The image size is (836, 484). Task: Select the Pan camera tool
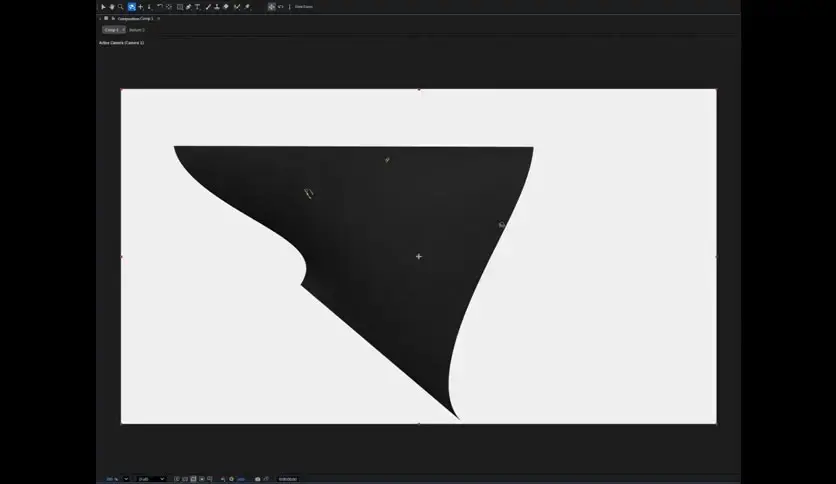click(x=141, y=7)
